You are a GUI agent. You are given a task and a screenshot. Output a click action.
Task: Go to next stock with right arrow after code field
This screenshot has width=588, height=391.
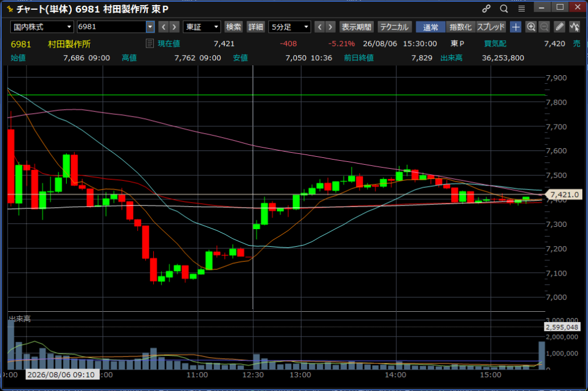tap(174, 27)
